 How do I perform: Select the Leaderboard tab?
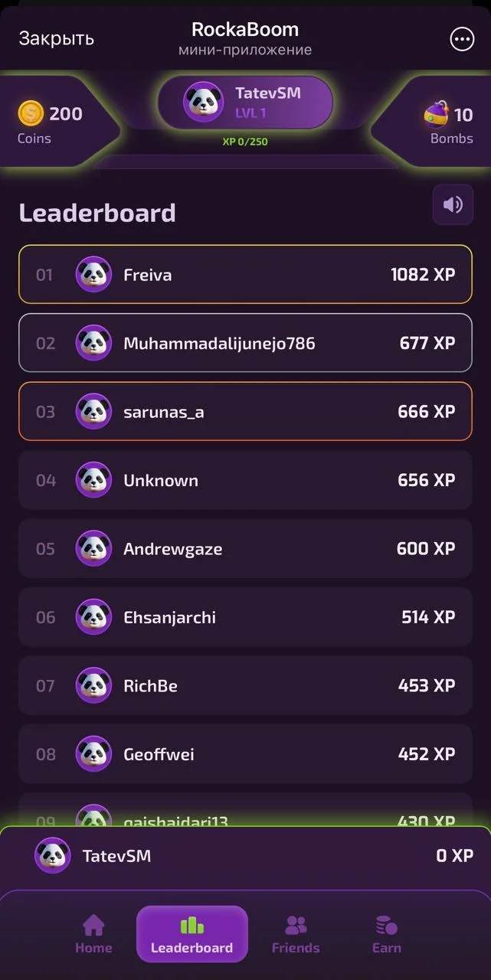pos(192,934)
